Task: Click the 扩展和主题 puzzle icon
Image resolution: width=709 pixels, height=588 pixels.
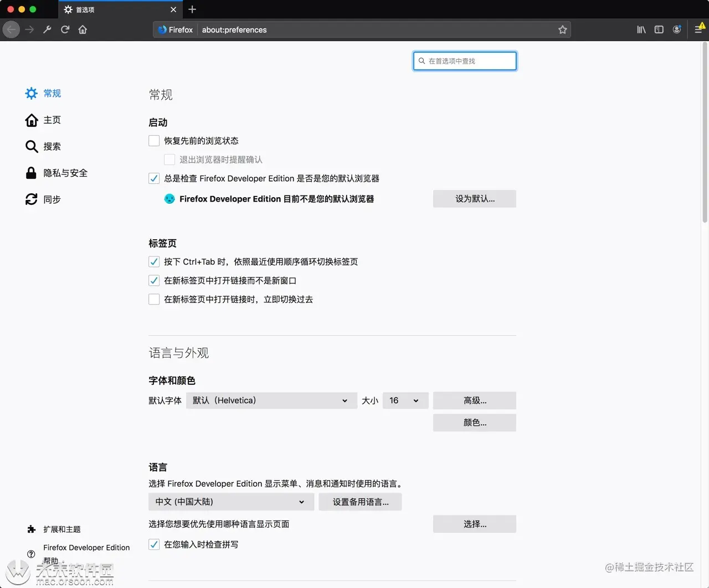Action: pyautogui.click(x=32, y=529)
